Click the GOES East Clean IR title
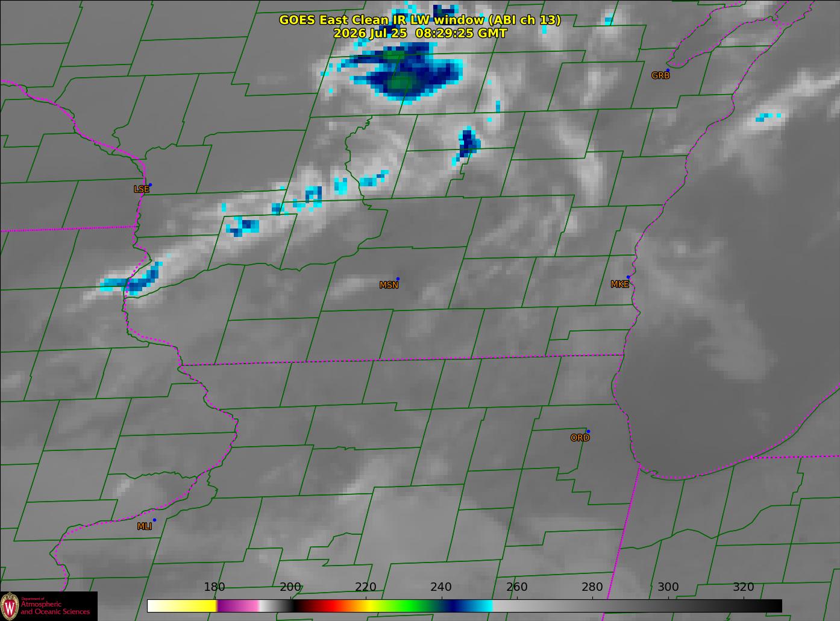Image resolution: width=840 pixels, height=621 pixels. point(420,20)
